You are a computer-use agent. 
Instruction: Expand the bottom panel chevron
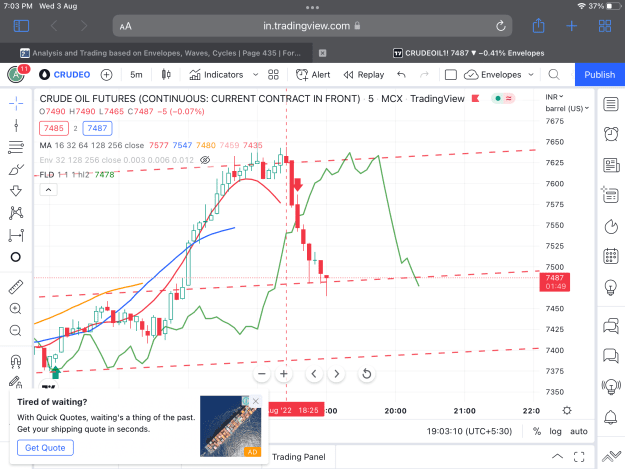[x=557, y=457]
